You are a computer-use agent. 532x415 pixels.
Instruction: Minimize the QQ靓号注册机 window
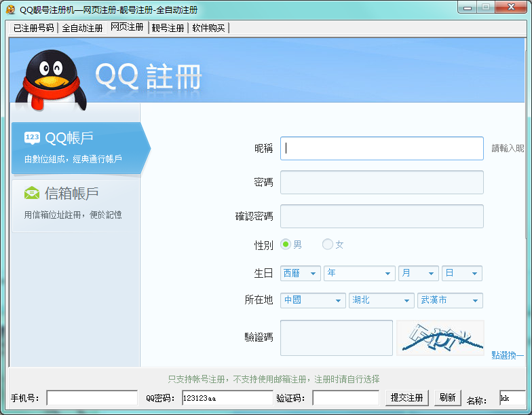click(468, 7)
